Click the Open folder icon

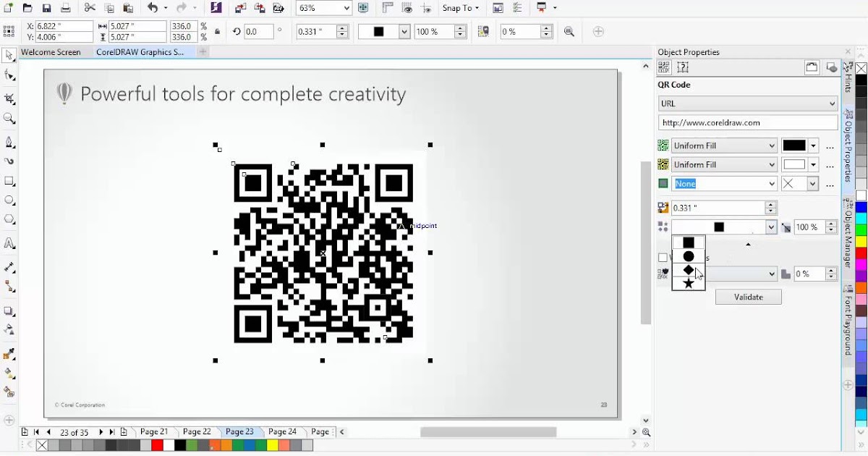[27, 8]
